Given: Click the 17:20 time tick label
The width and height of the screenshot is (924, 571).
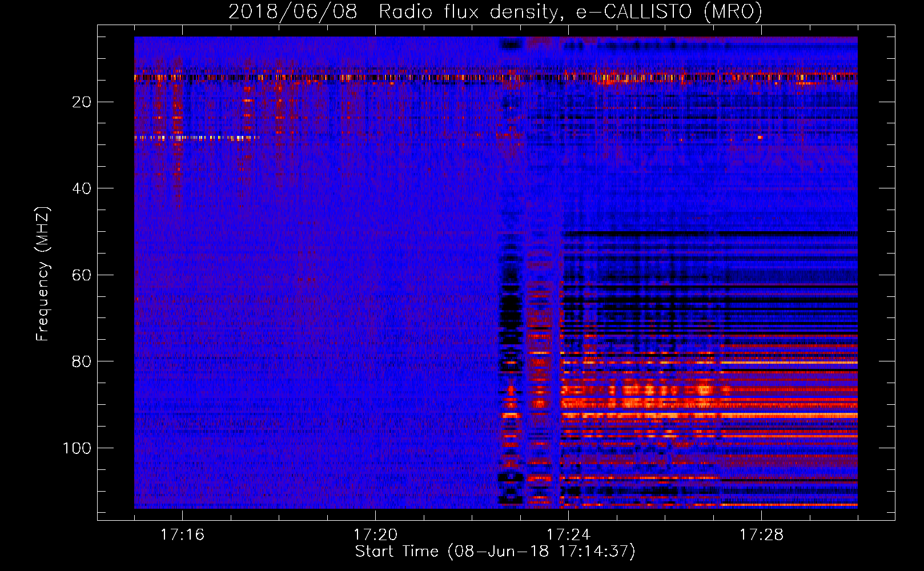Looking at the screenshot, I should tap(375, 535).
